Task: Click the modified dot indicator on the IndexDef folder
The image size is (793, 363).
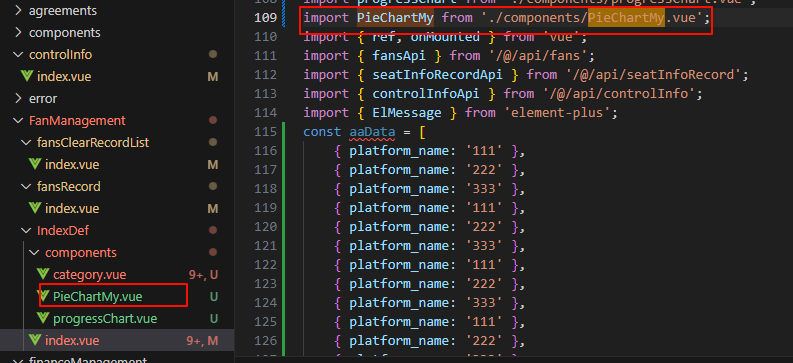Action: [x=213, y=231]
